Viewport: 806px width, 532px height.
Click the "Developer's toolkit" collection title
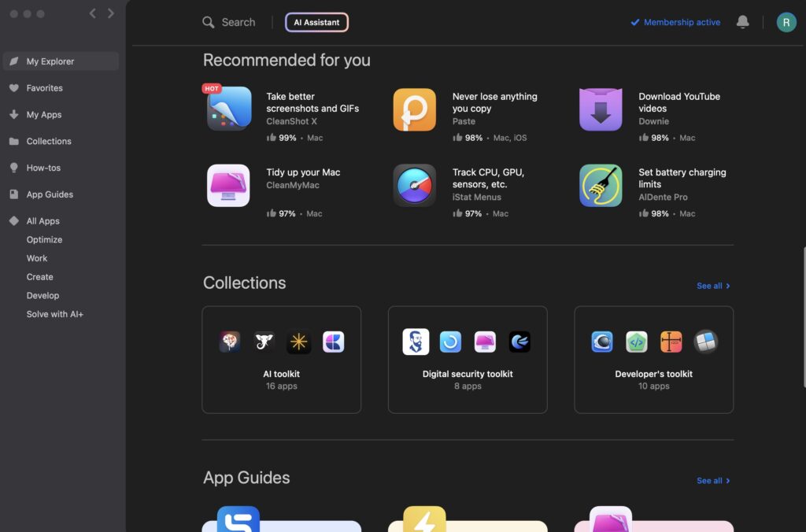(653, 374)
